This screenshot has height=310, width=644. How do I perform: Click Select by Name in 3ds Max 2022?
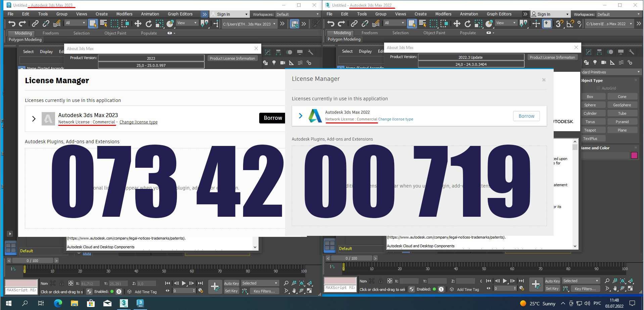[x=422, y=23]
